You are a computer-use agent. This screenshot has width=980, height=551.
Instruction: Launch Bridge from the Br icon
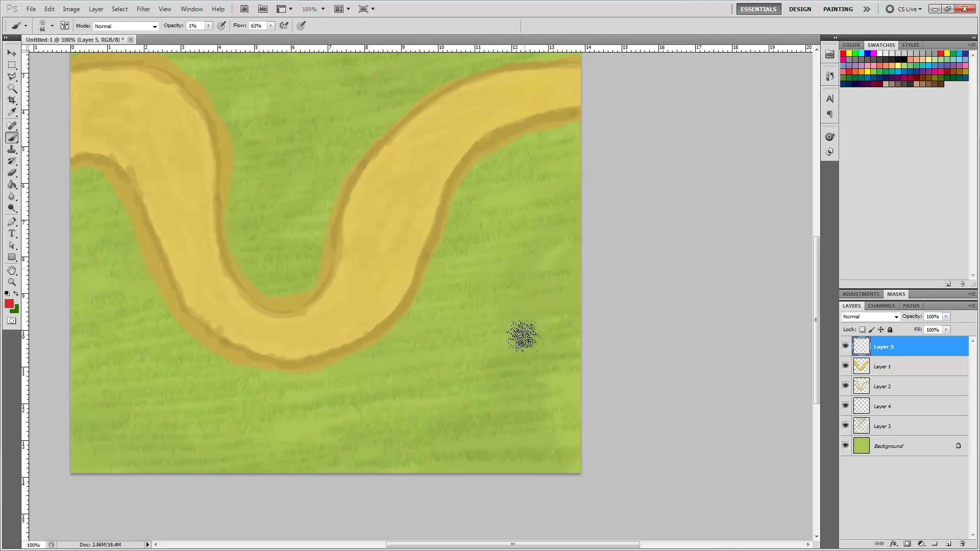pyautogui.click(x=244, y=9)
